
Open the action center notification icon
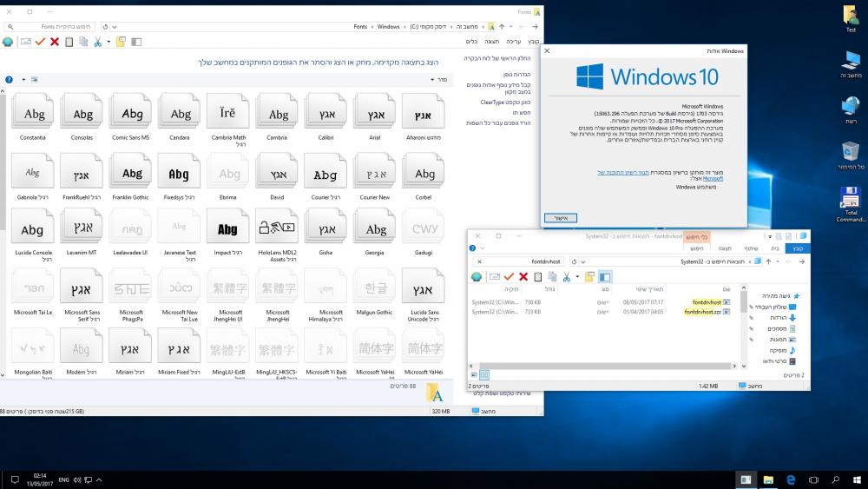(x=15, y=479)
